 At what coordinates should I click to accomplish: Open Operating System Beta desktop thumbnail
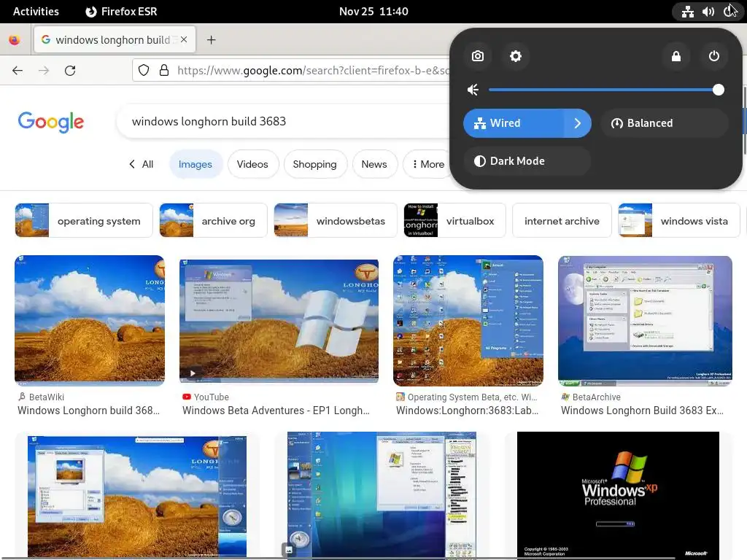[468, 321]
